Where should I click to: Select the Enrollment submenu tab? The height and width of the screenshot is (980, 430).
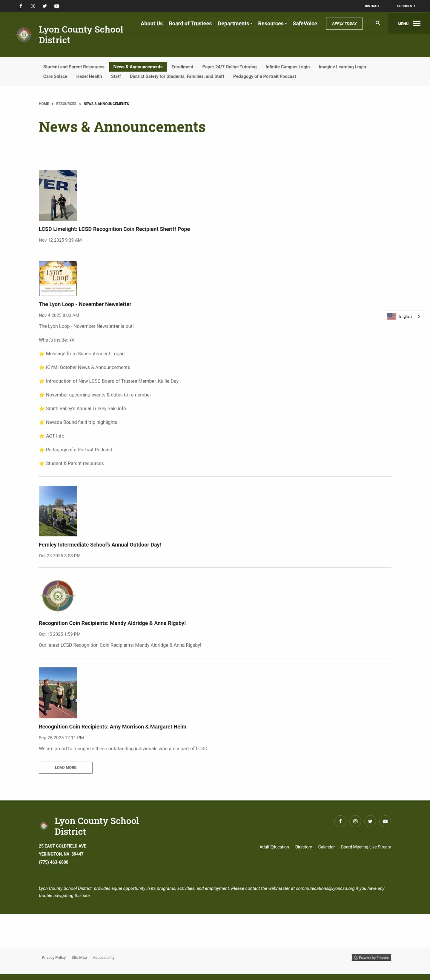(x=182, y=67)
